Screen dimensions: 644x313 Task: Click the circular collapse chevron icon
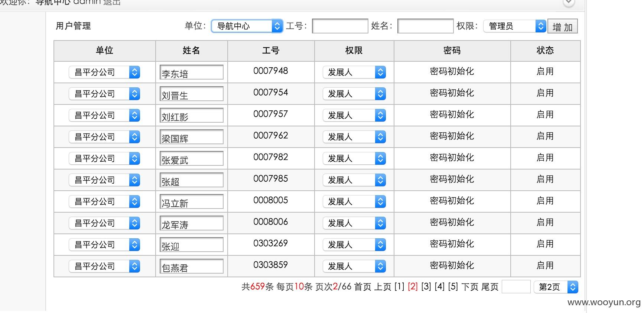coord(569,3)
